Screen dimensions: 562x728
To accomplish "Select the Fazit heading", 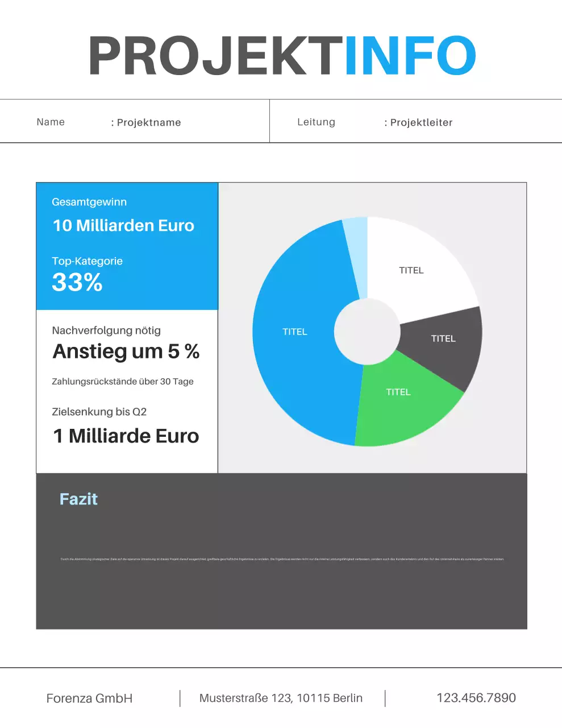I will coord(78,499).
